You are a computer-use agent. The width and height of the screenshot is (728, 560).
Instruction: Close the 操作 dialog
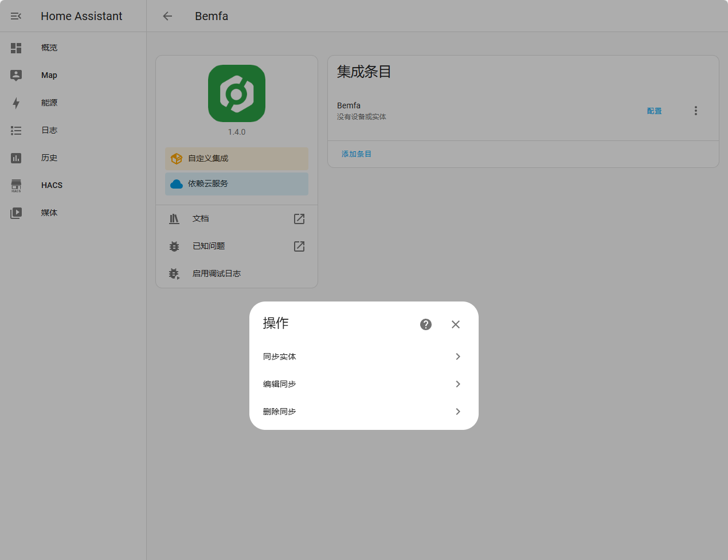[x=456, y=324]
